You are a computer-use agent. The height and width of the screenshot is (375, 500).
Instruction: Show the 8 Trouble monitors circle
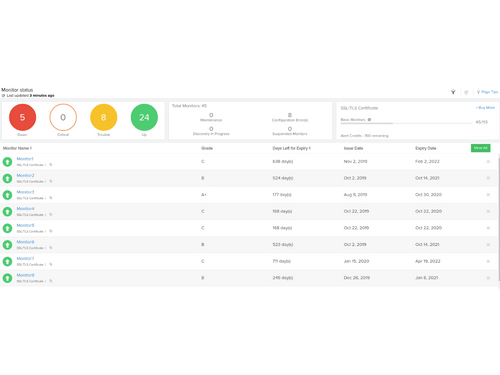tap(104, 117)
